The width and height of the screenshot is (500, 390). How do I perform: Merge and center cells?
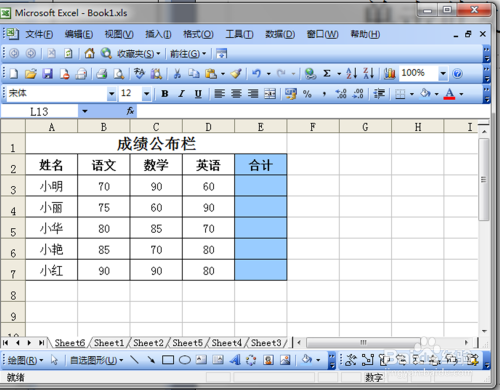270,94
